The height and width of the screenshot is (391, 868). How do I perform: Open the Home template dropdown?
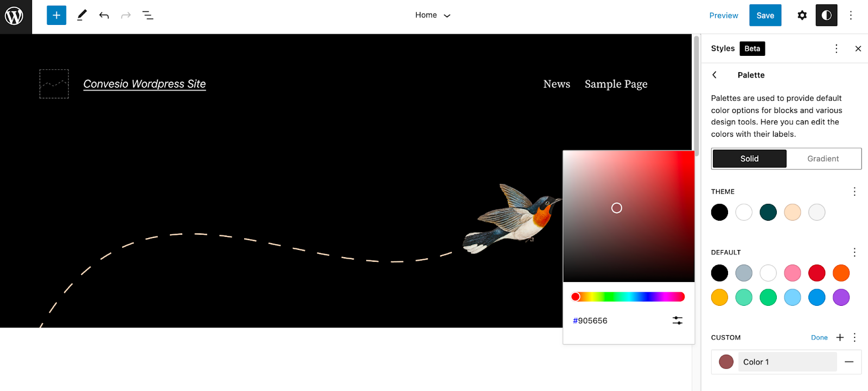click(x=433, y=15)
